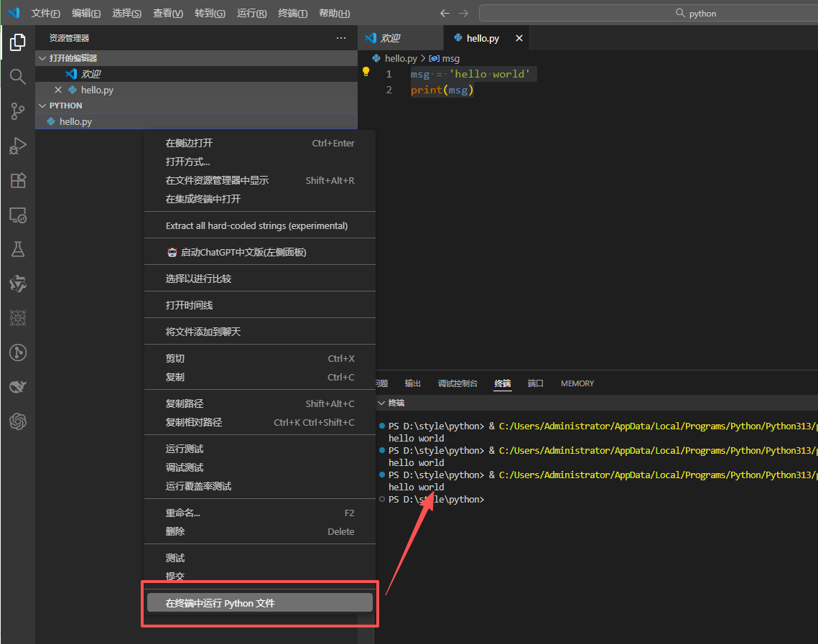Select hello.py under PYTHON folder

(x=196, y=121)
